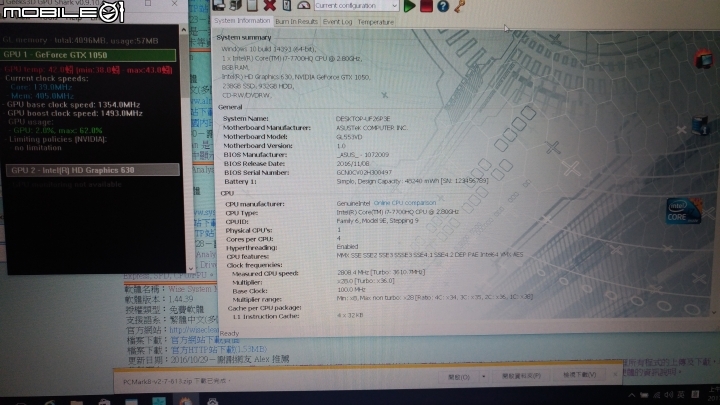
Task: Click 開啟資料夾(P) button in download bar
Action: tap(521, 376)
